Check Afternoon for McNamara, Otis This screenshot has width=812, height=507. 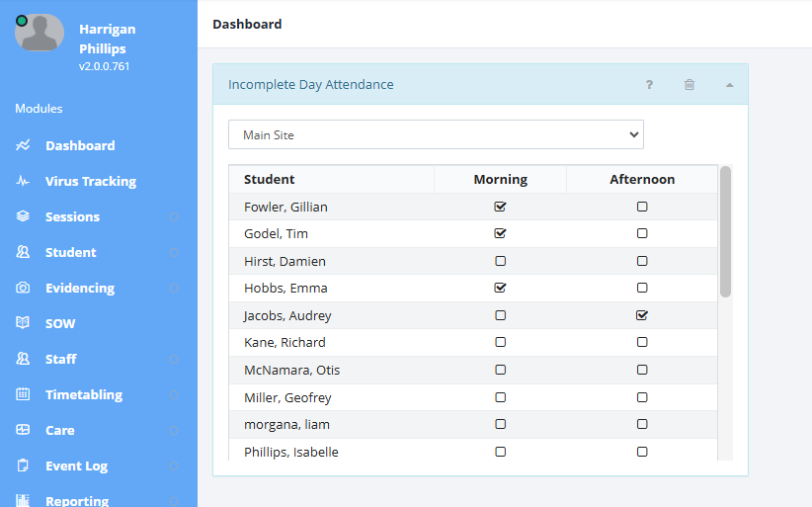pos(642,370)
